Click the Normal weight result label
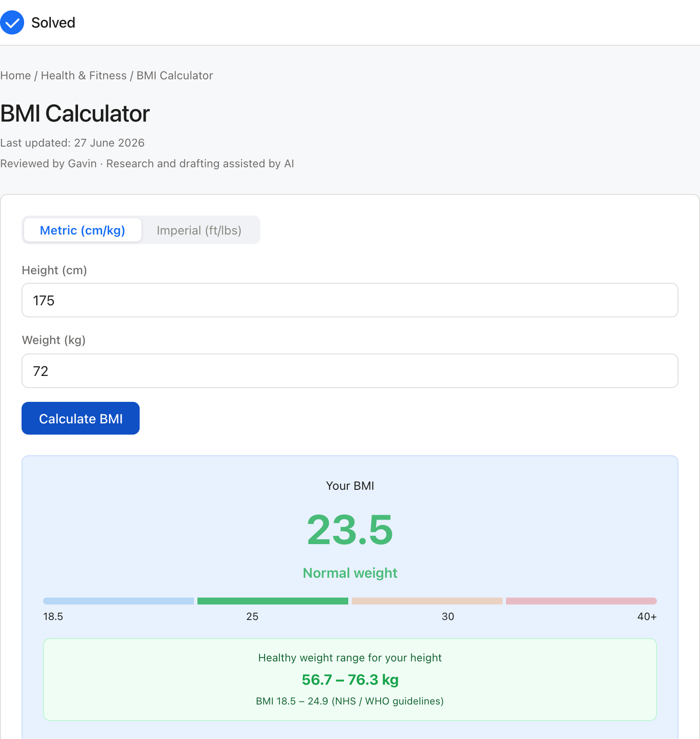 pos(350,573)
